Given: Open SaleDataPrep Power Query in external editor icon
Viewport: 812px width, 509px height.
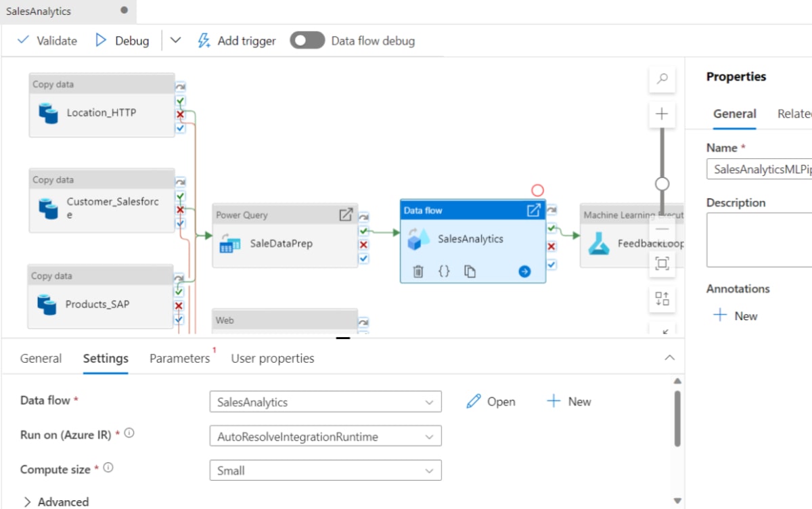Looking at the screenshot, I should pos(346,215).
